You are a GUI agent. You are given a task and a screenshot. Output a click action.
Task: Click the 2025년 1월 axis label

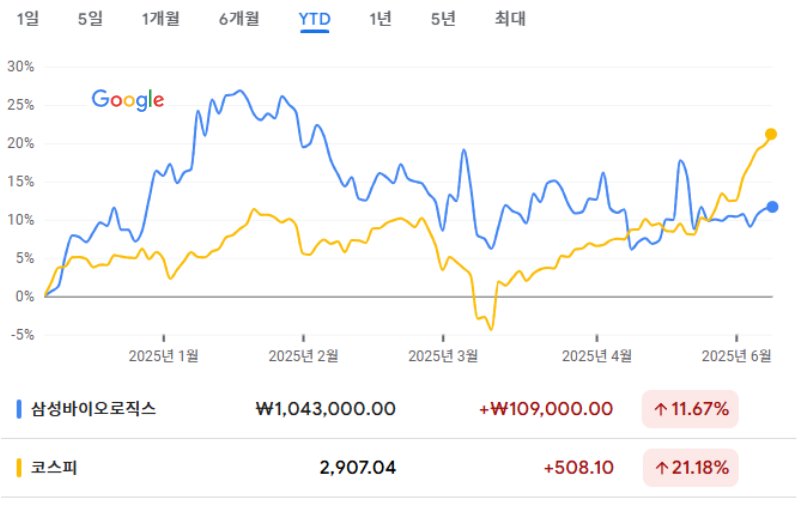click(163, 356)
